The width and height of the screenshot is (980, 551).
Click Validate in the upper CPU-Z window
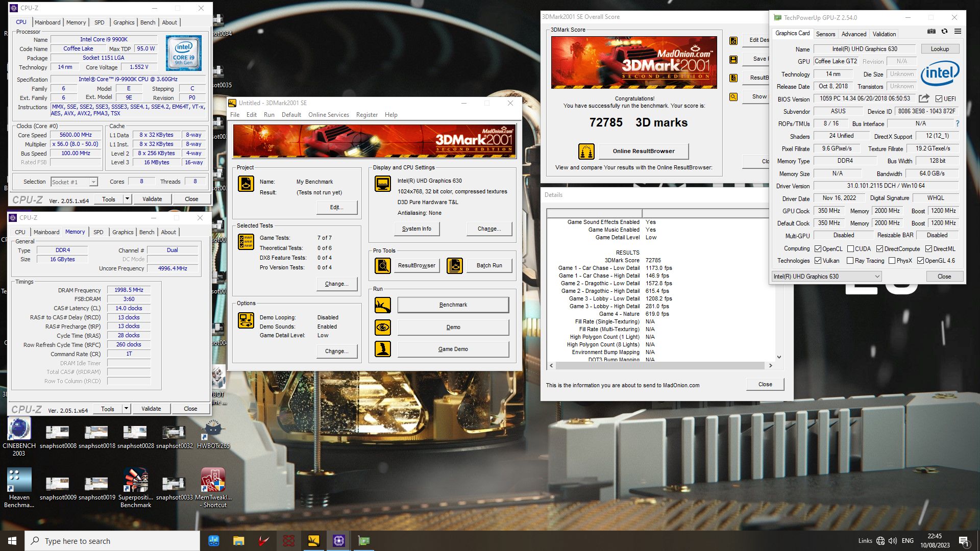coord(152,199)
